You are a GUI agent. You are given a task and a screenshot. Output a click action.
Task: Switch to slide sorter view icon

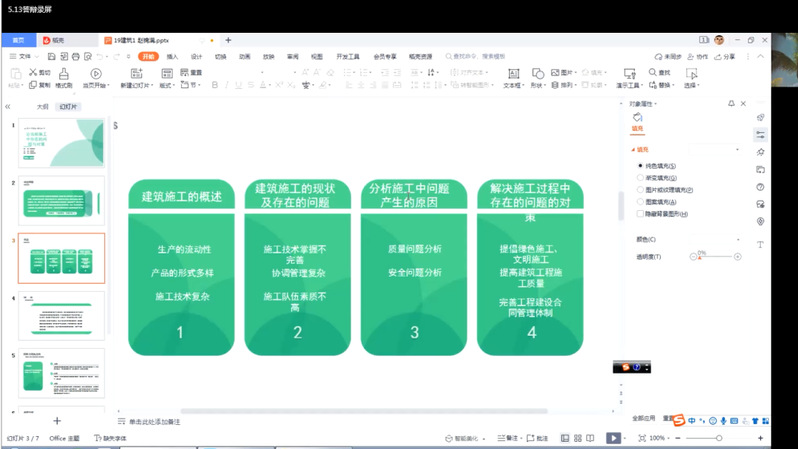tap(578, 438)
